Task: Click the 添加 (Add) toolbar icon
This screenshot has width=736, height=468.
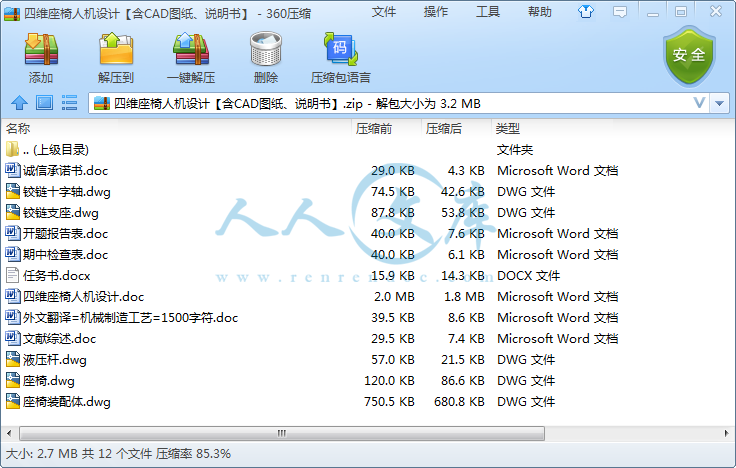Action: [41, 49]
